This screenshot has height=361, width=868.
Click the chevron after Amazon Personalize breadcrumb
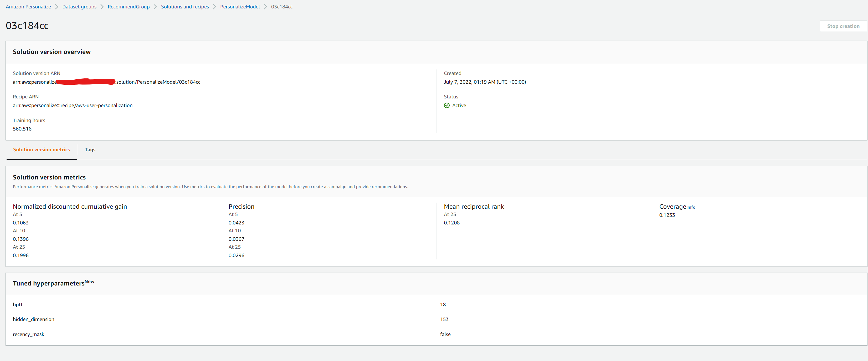(57, 7)
